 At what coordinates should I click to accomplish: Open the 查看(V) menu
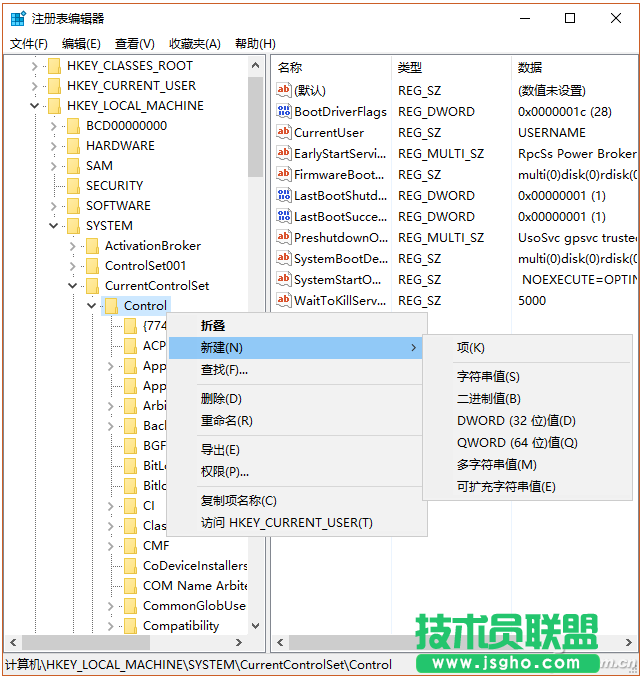[x=135, y=44]
